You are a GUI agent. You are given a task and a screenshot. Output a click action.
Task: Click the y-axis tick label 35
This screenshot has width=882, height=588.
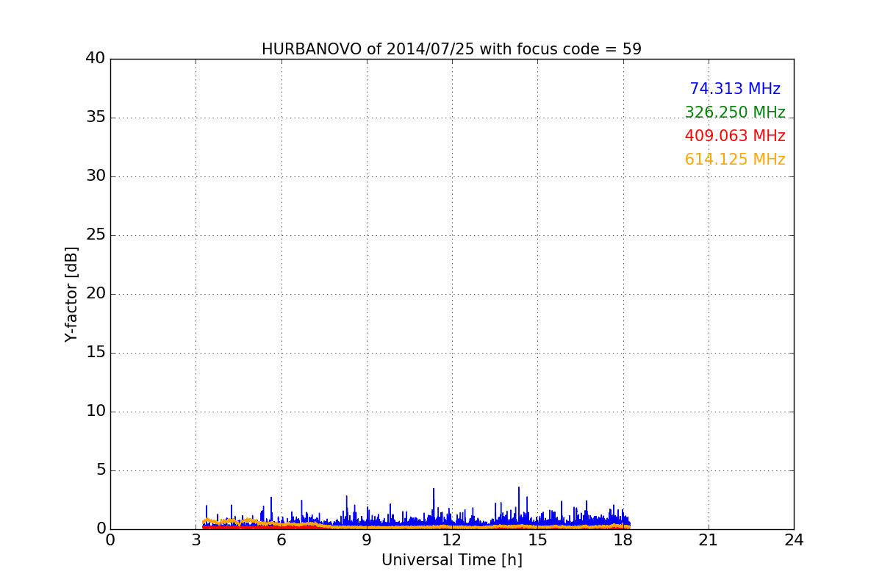coord(96,118)
